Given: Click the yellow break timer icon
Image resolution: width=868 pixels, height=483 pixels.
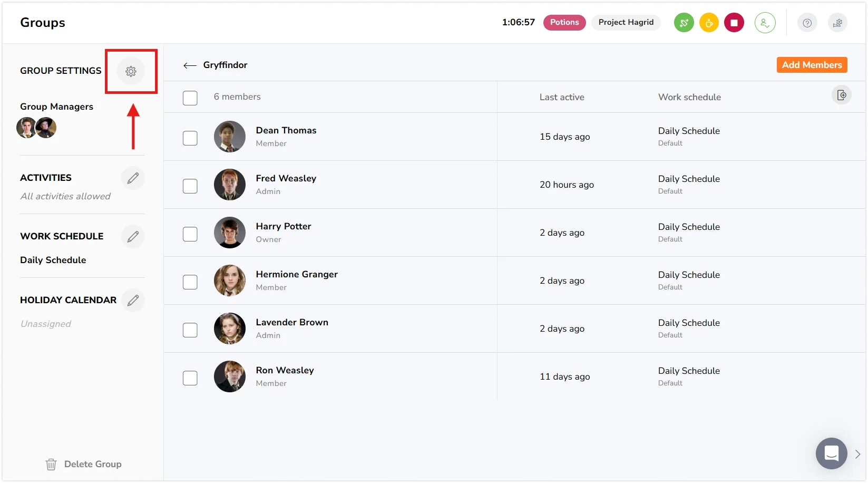Looking at the screenshot, I should 709,23.
